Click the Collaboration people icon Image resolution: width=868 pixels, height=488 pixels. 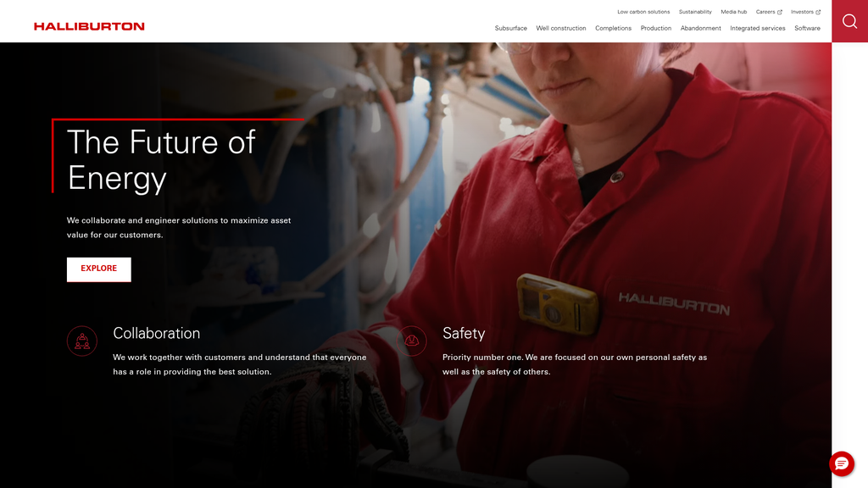point(82,341)
